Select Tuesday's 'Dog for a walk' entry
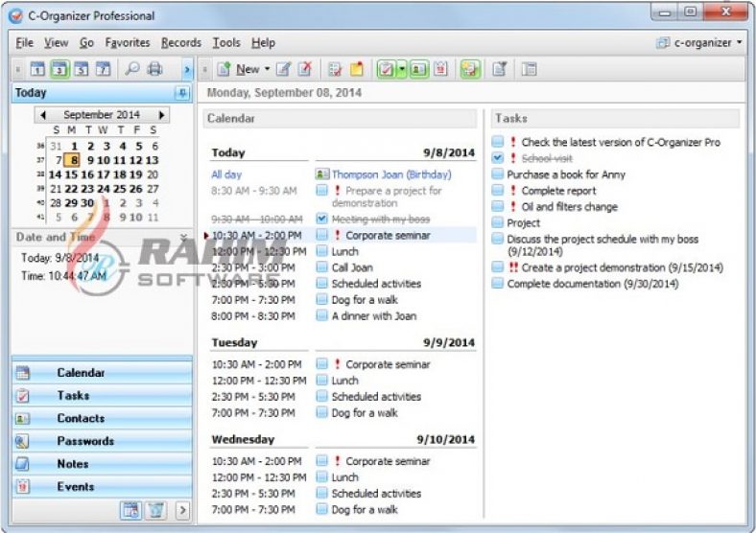Screen dimensions: 756x533 point(365,413)
